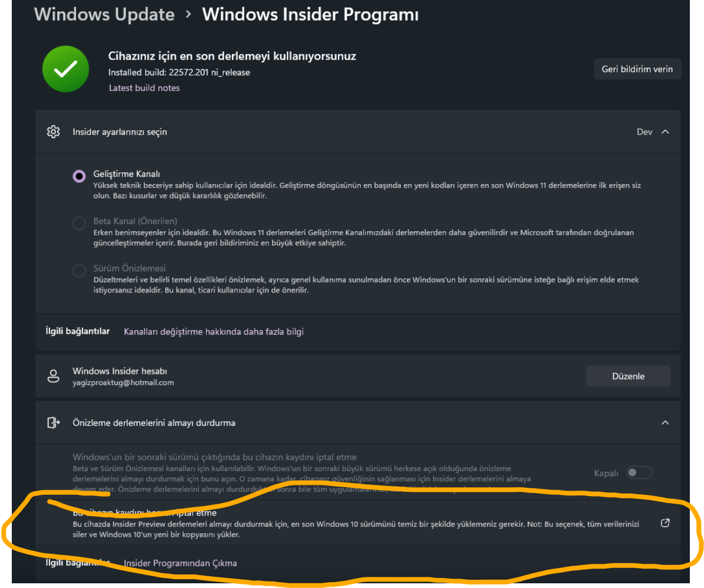Image resolution: width=704 pixels, height=588 pixels.
Task: Go back to Windows Update breadcrumb
Action: [x=104, y=14]
